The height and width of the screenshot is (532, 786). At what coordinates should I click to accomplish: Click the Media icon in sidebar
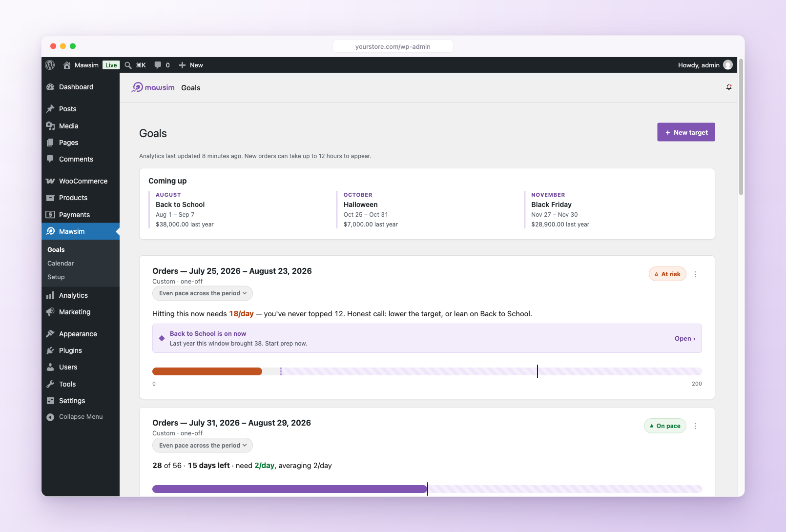(x=50, y=126)
